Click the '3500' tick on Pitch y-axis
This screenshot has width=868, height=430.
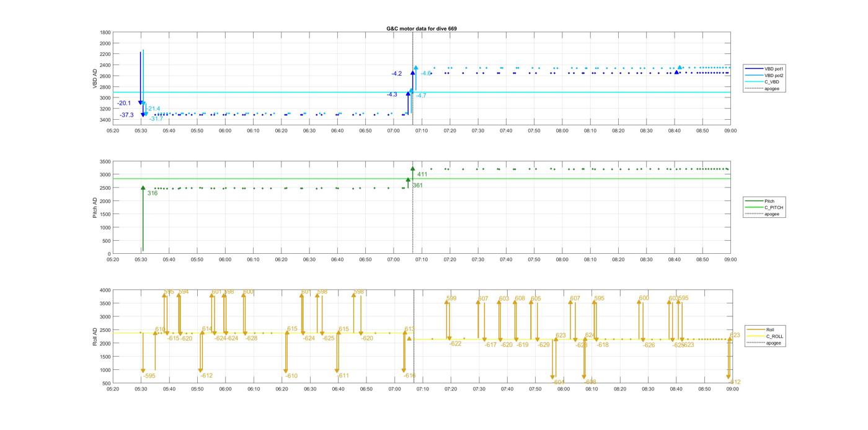point(105,161)
